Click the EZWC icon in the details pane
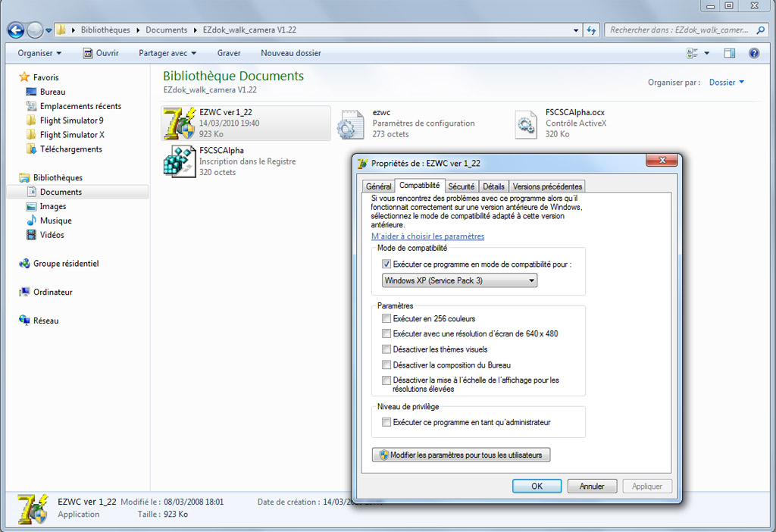776x532 pixels. 33,509
